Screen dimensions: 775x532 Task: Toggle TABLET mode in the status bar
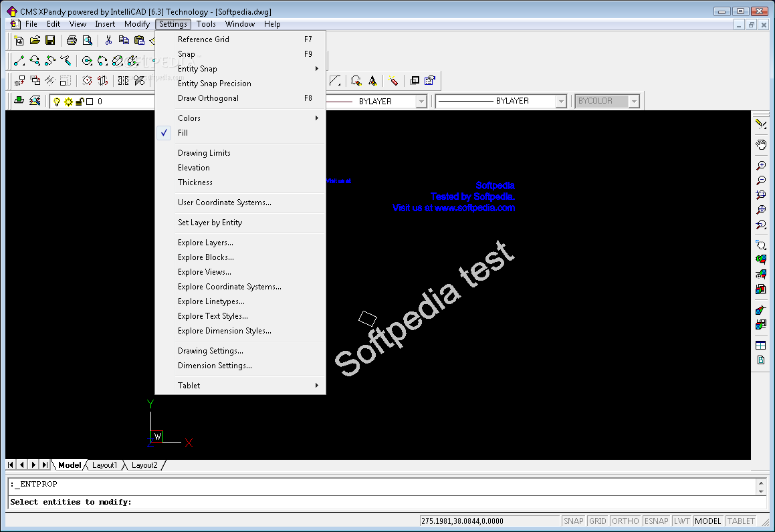click(741, 521)
